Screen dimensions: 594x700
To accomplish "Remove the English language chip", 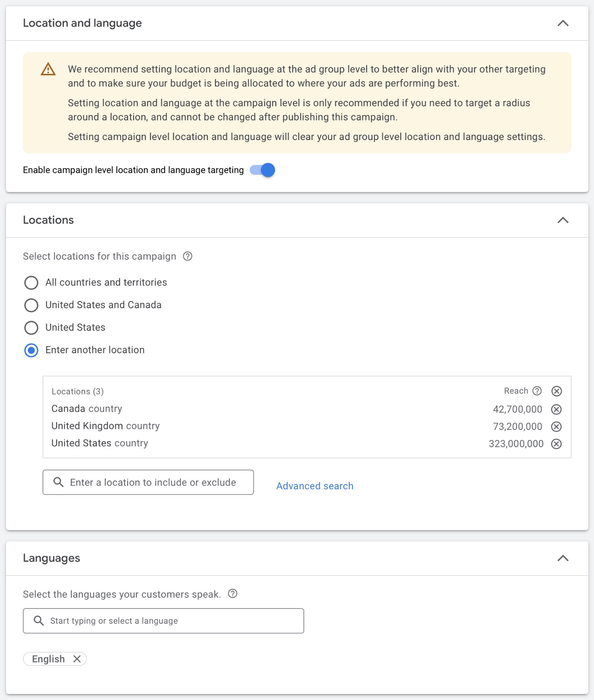I will [x=77, y=659].
